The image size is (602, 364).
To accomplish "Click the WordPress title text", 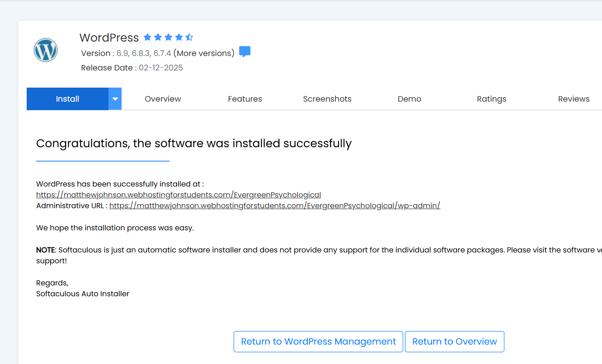I will [109, 37].
